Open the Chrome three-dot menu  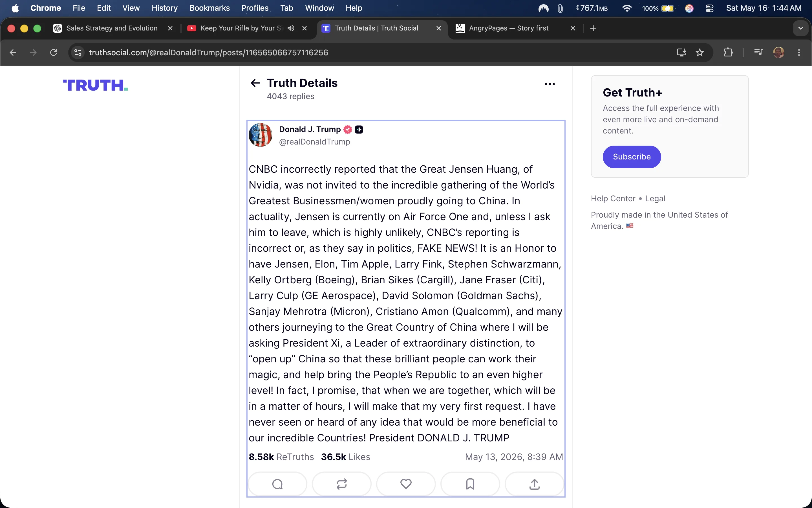(x=799, y=52)
